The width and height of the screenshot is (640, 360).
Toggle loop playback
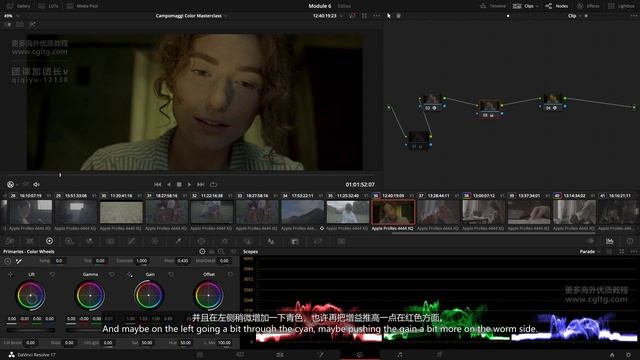(x=213, y=184)
